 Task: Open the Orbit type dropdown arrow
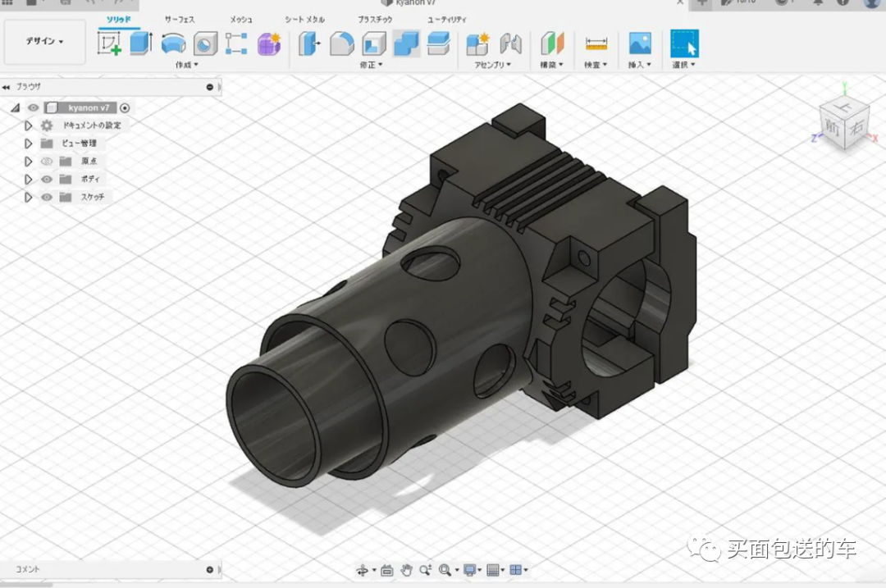coord(374,571)
